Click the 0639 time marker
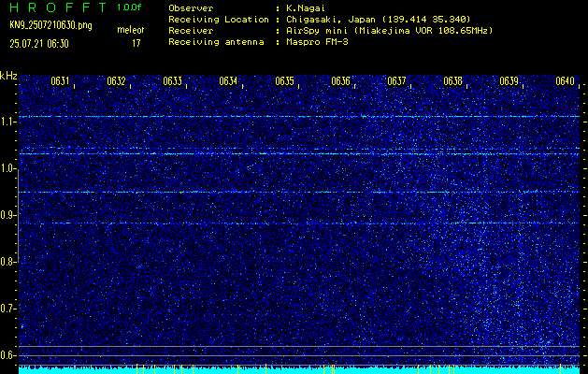 point(509,81)
